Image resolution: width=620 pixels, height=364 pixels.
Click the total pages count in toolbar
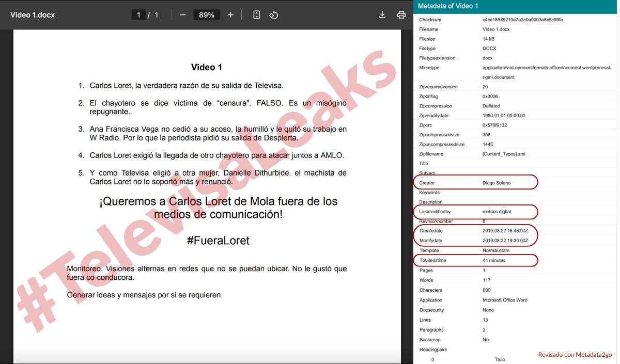[x=156, y=15]
